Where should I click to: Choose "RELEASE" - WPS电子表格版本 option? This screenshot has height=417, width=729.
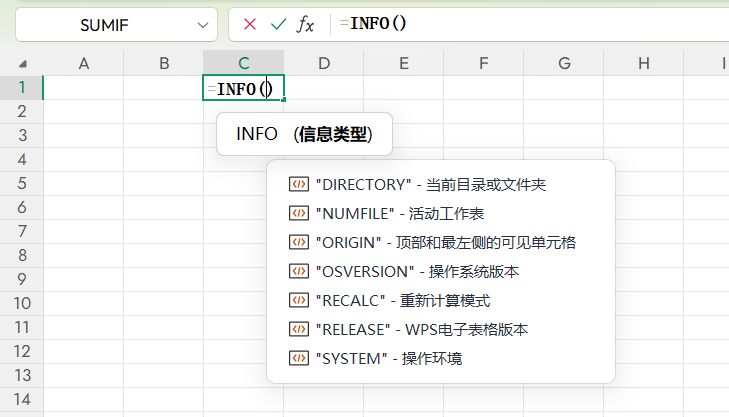coord(441,329)
